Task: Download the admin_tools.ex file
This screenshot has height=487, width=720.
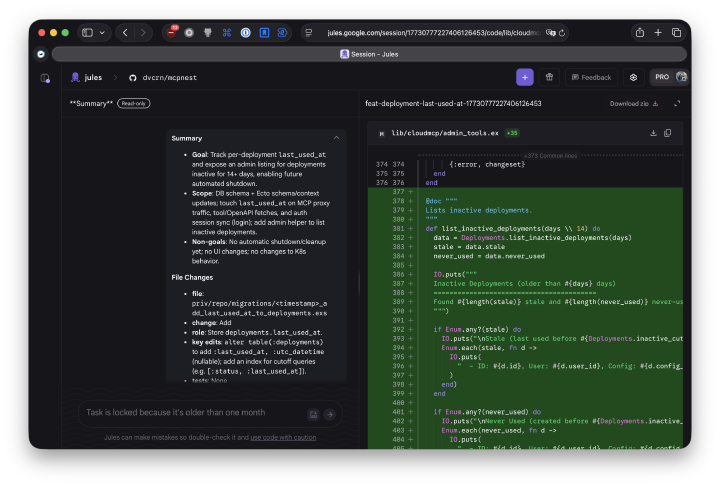Action: (x=653, y=133)
